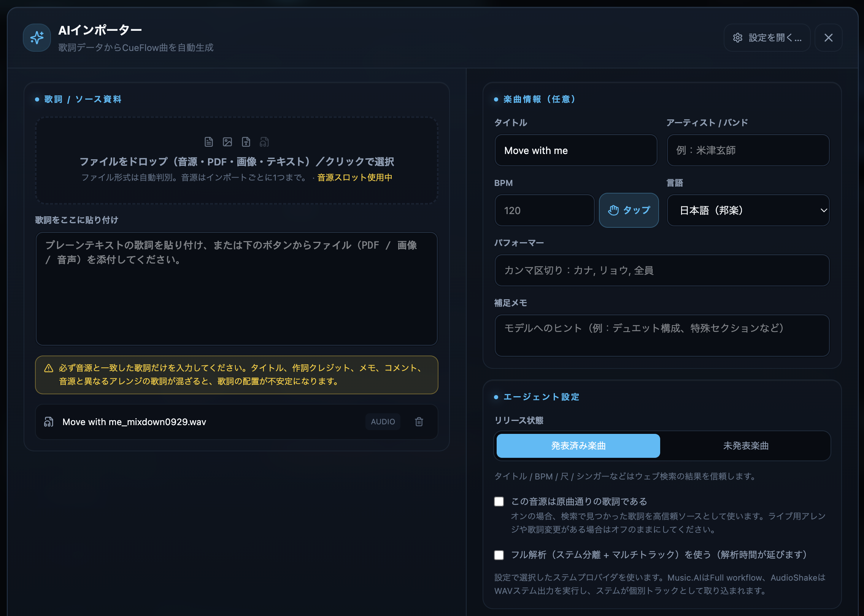The image size is (864, 616).
Task: Click the yellow lyrics warning notice
Action: click(x=237, y=375)
